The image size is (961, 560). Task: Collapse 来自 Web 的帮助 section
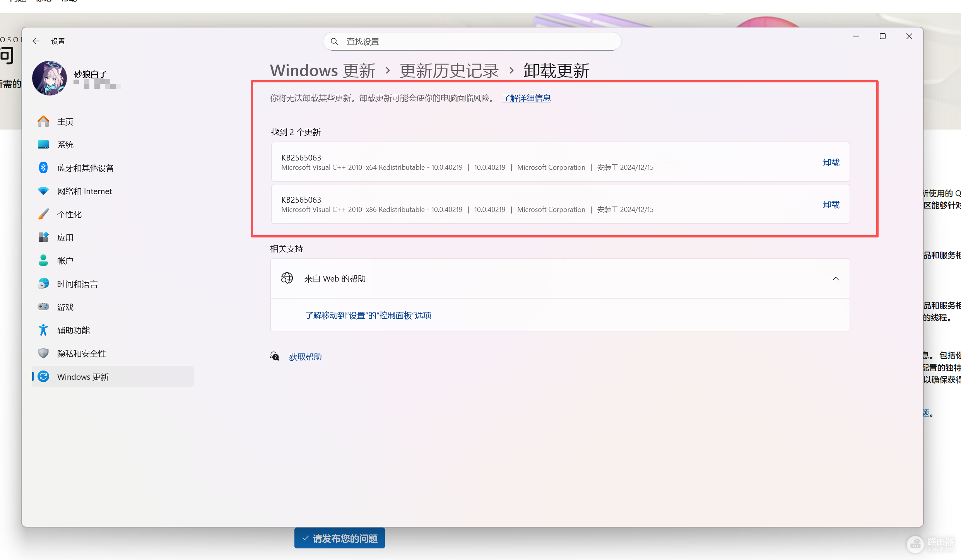point(836,278)
